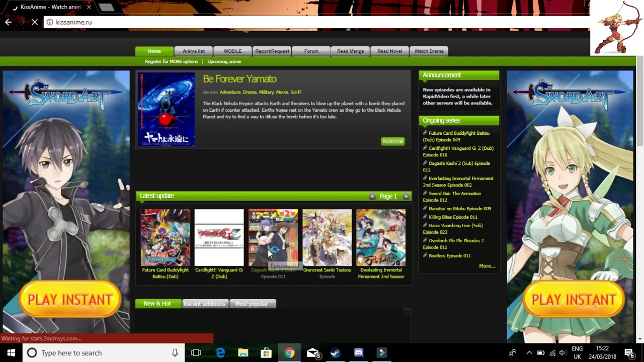
Task: Open Grancrest Senki thumbnail
Action: point(327,237)
